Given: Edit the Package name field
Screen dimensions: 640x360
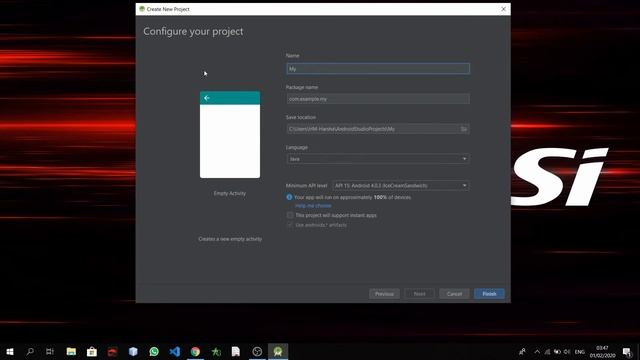Looking at the screenshot, I should click(x=378, y=99).
